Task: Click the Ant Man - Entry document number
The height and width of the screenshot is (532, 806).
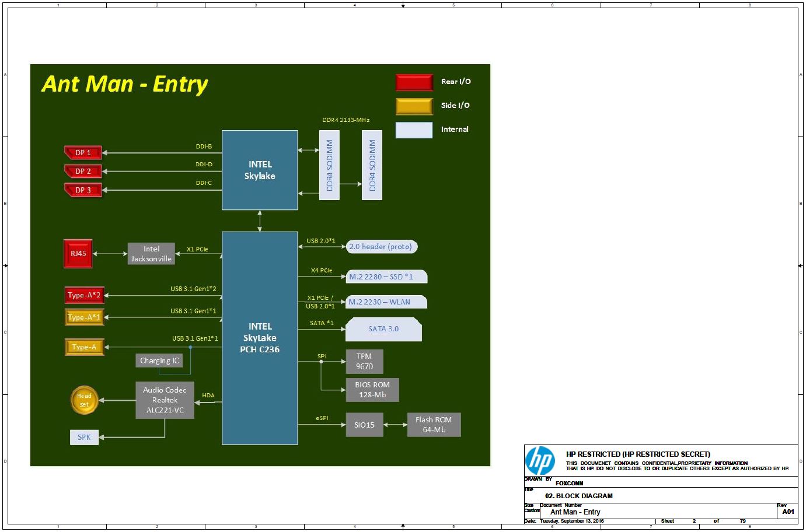Action: 575,512
